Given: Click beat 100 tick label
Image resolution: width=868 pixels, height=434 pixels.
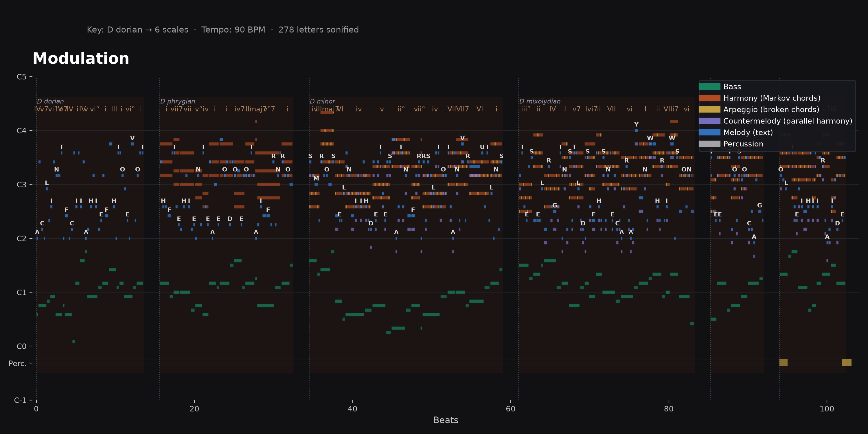Looking at the screenshot, I should point(827,409).
